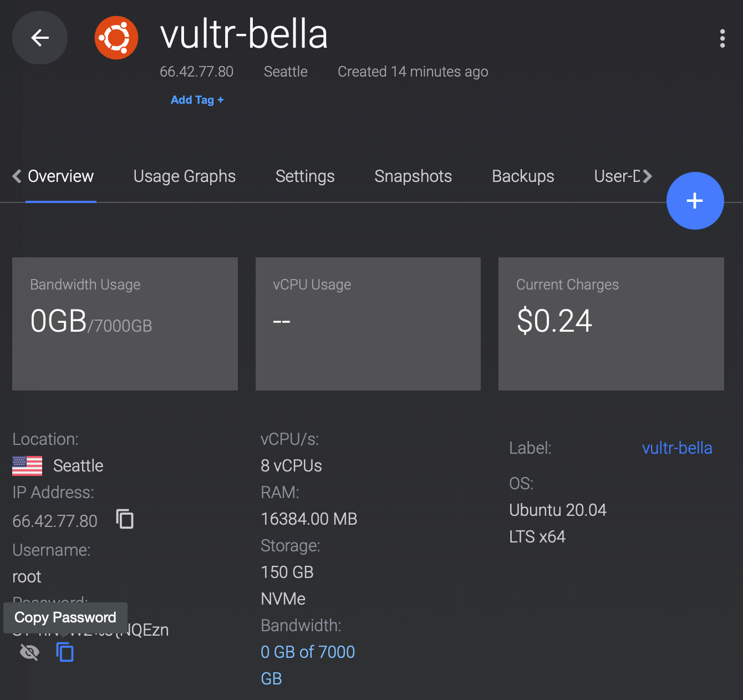Screen dimensions: 743x700
Task: Open the 0 GB of 7000 GB bandwidth link
Action: click(x=307, y=652)
